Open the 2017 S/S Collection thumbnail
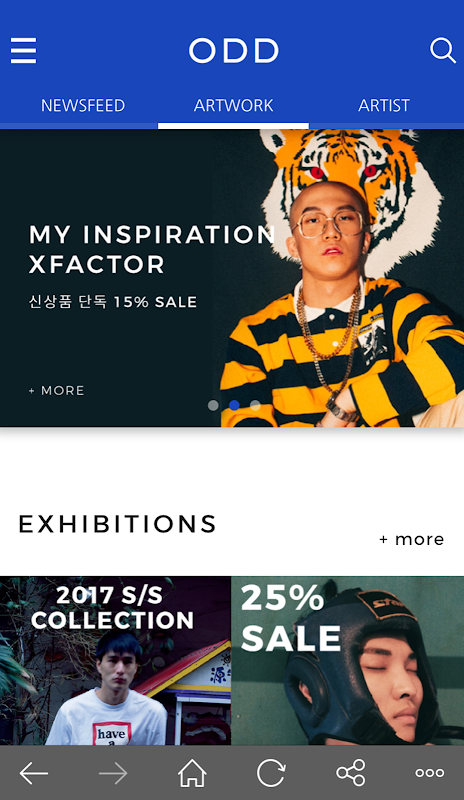Screen dimensions: 464x800 [115, 661]
